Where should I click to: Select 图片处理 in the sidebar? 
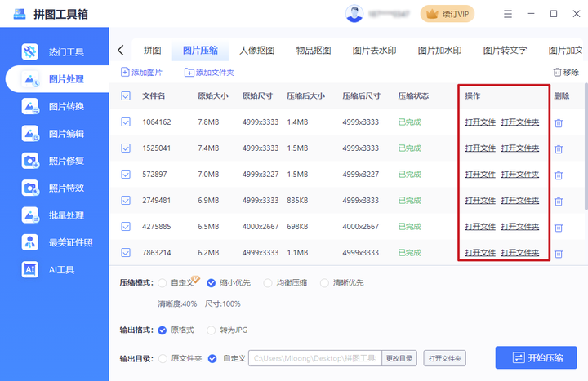coord(56,79)
